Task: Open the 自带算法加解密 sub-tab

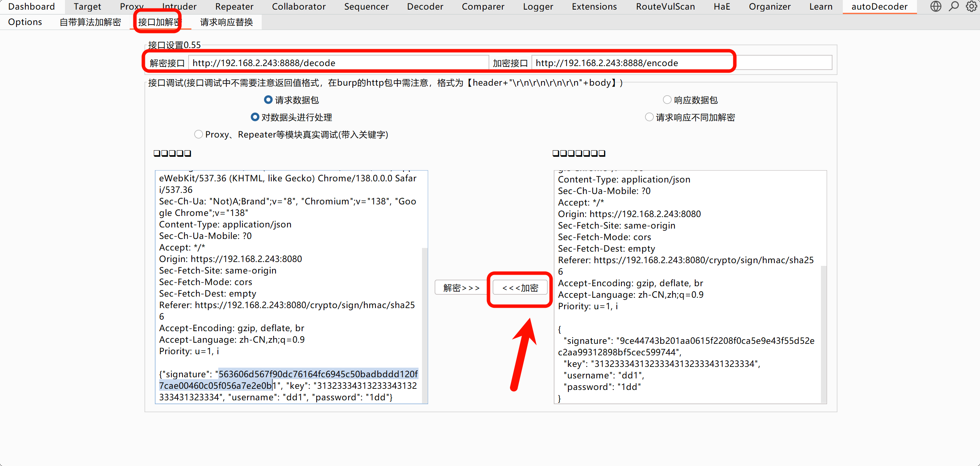Action: tap(90, 22)
